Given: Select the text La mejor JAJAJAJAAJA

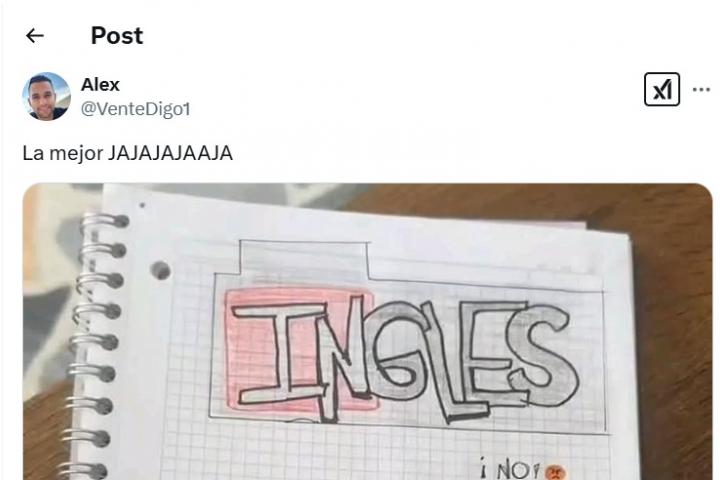Looking at the screenshot, I should pos(128,153).
